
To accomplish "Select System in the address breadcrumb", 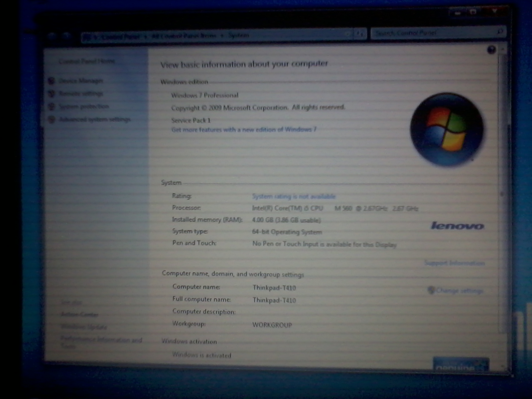I will [x=238, y=35].
